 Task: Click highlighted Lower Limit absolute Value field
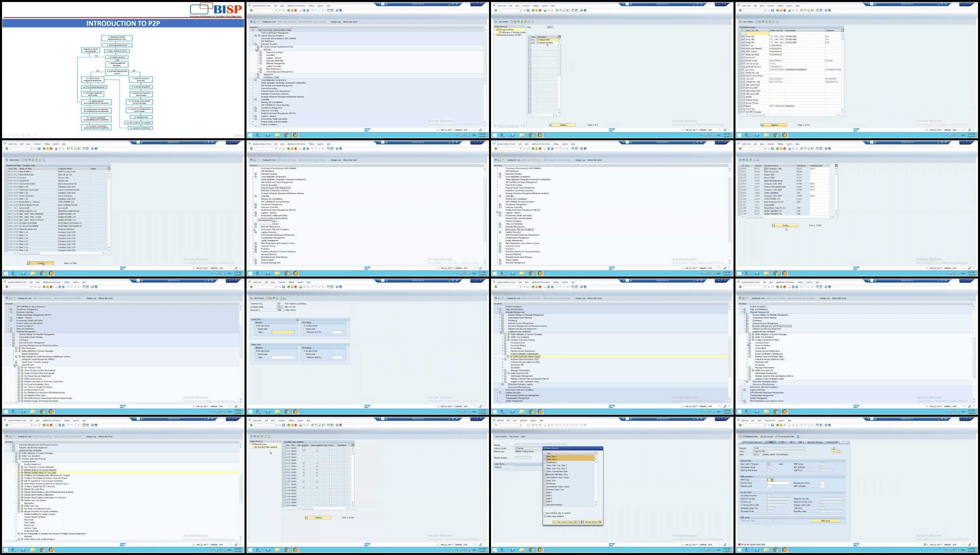click(283, 332)
